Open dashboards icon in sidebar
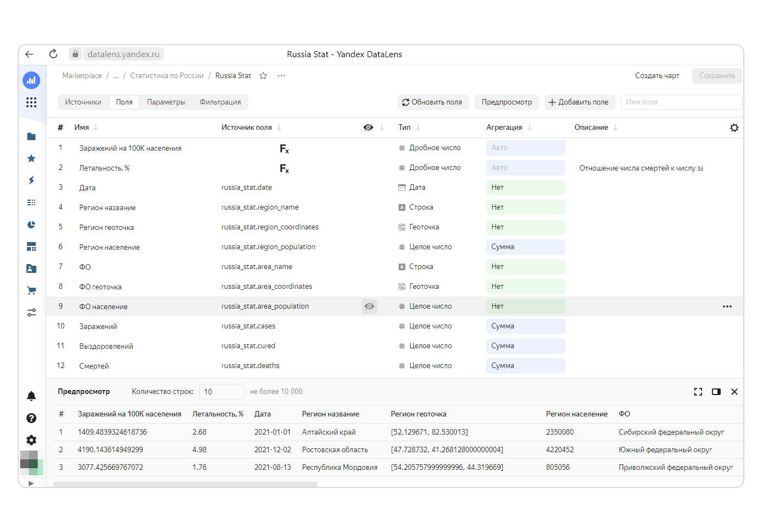762x532 pixels. pos(31,246)
